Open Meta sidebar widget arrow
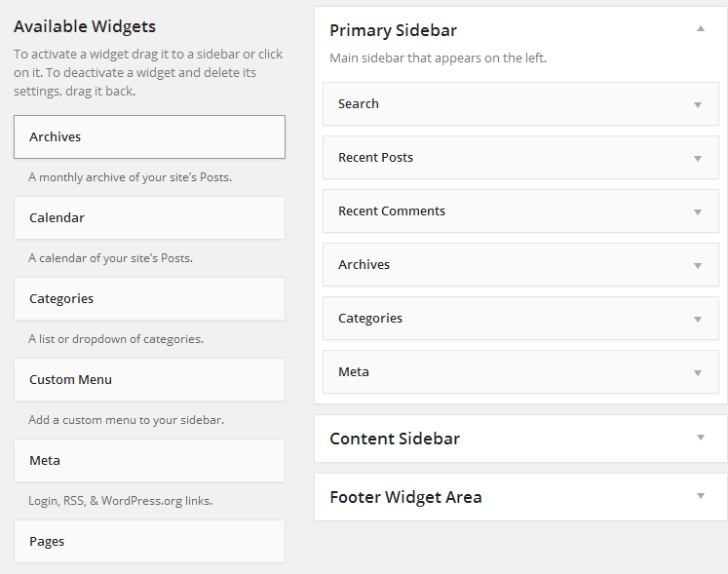This screenshot has height=574, width=728. click(x=698, y=372)
